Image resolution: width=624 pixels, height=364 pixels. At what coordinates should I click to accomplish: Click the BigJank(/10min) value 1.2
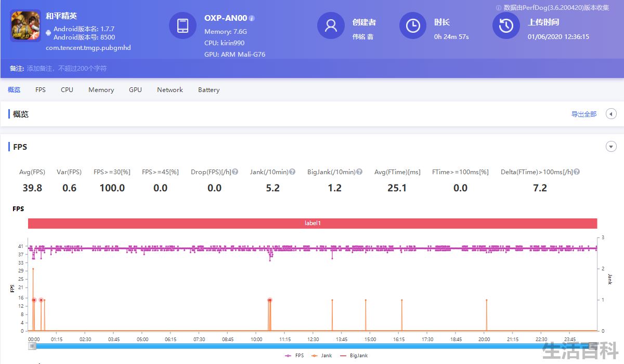tap(335, 188)
